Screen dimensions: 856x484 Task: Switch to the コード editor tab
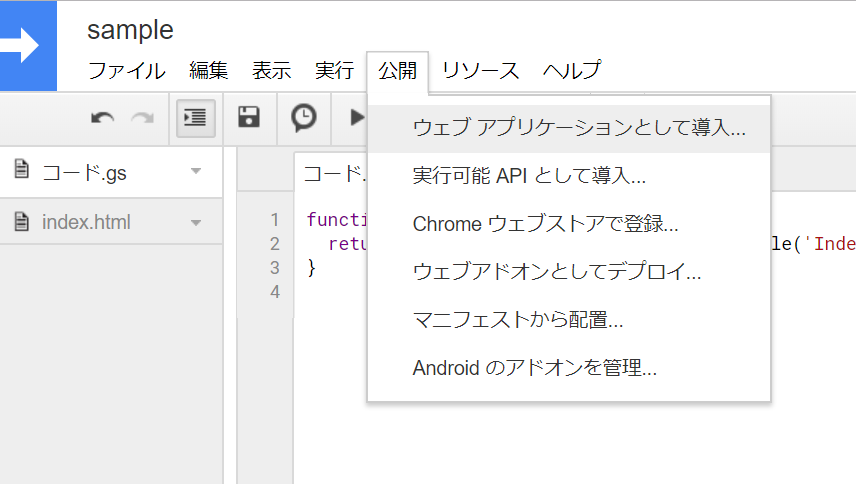tap(332, 174)
